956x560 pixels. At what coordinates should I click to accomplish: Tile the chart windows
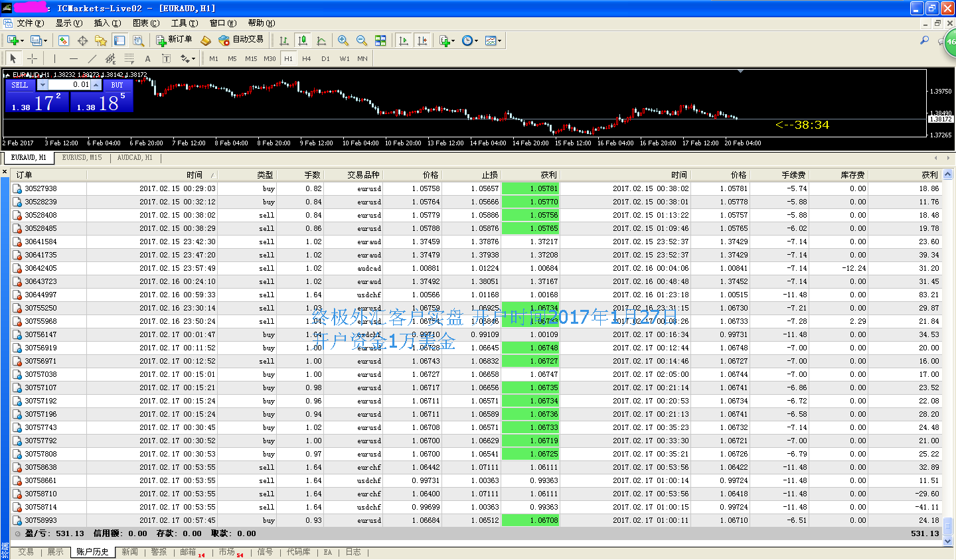[380, 40]
